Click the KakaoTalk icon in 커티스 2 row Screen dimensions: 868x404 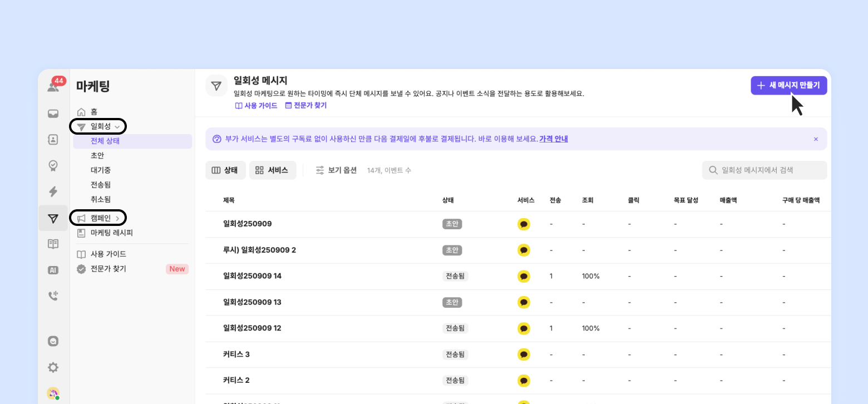524,381
